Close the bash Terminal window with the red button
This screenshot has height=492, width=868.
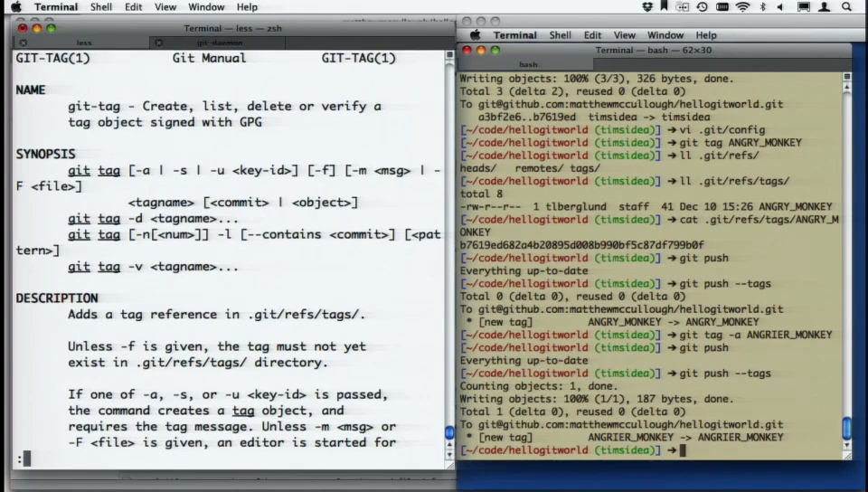coord(467,50)
